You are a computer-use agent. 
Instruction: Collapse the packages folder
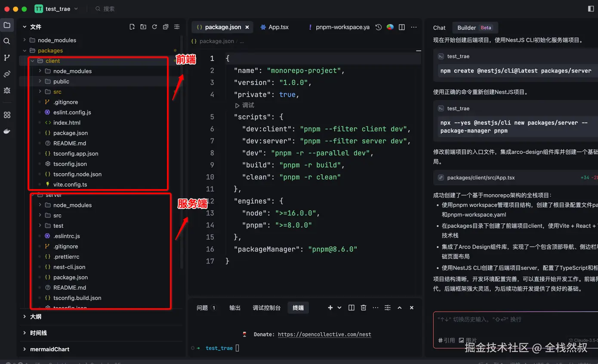(50, 50)
